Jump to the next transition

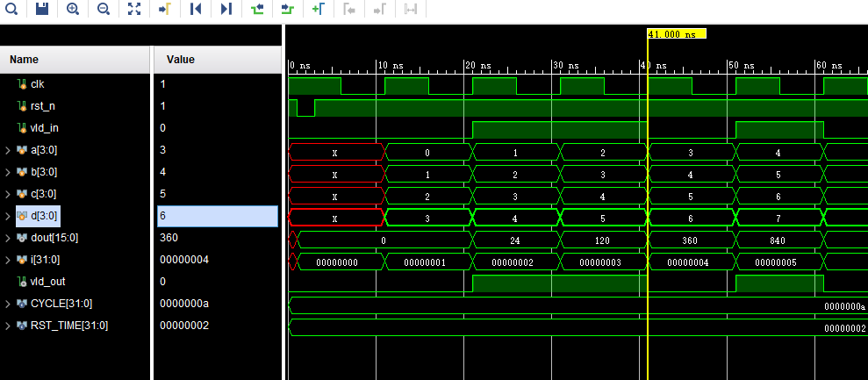point(287,9)
